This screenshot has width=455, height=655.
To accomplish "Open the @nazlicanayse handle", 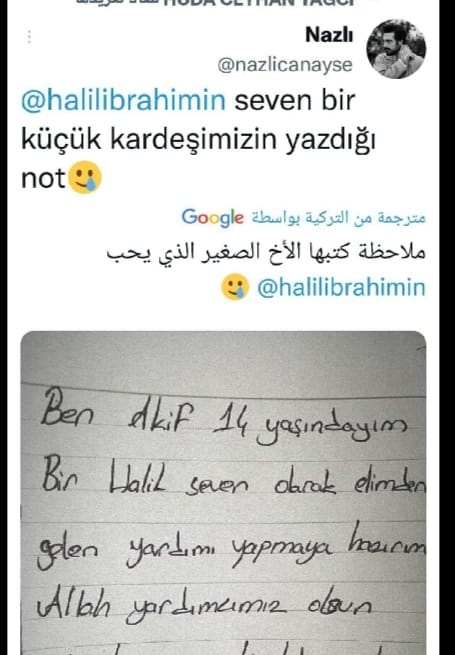I will coord(285,66).
